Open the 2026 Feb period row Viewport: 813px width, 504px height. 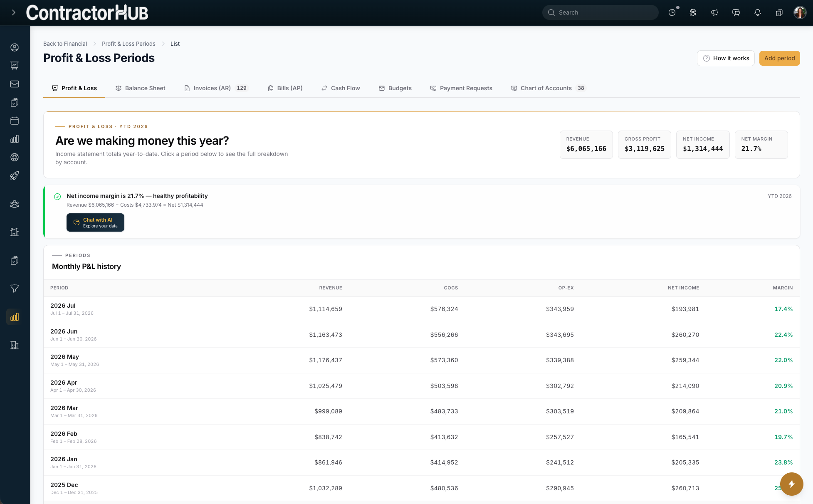(x=421, y=437)
